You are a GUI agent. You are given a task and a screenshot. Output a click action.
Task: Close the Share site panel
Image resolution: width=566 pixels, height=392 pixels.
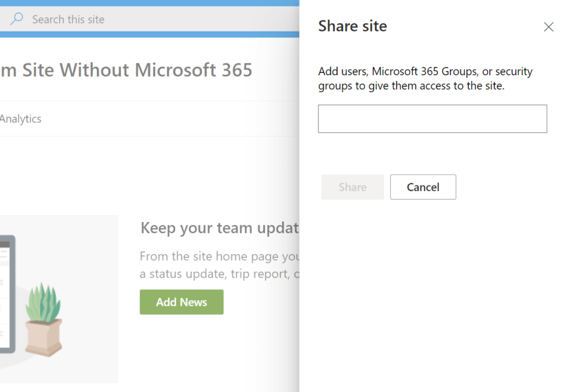(x=548, y=27)
